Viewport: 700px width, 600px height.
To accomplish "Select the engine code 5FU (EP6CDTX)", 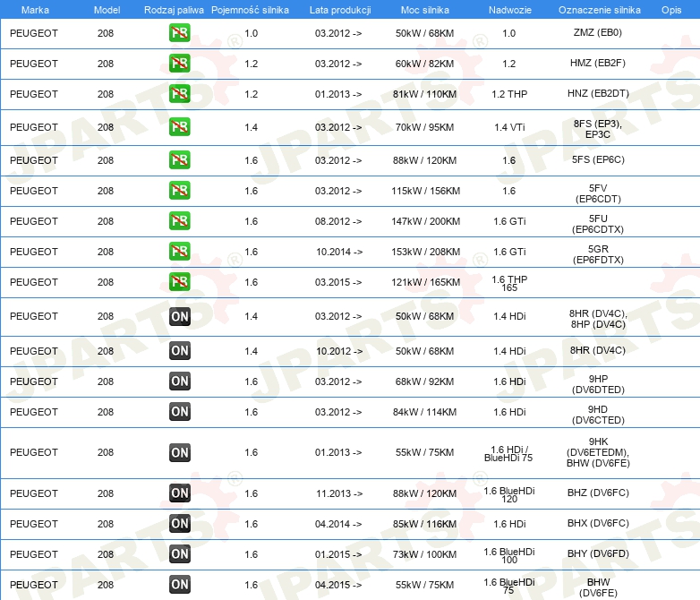I will click(x=598, y=223).
